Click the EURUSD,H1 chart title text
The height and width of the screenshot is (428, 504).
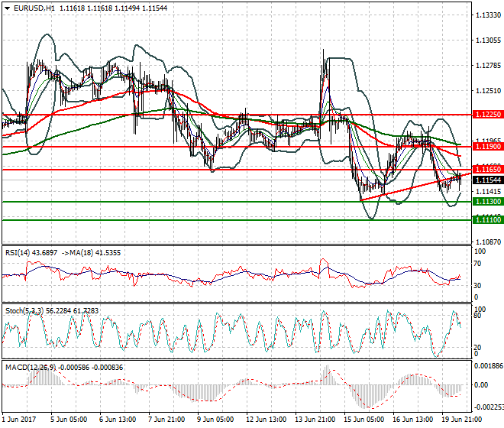[32, 8]
